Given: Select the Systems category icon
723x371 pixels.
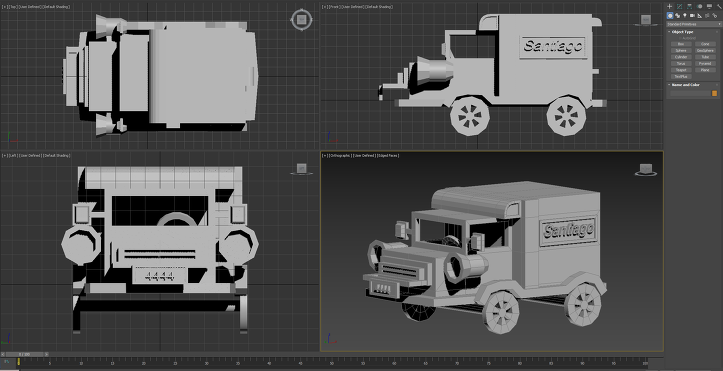Looking at the screenshot, I should 714,16.
